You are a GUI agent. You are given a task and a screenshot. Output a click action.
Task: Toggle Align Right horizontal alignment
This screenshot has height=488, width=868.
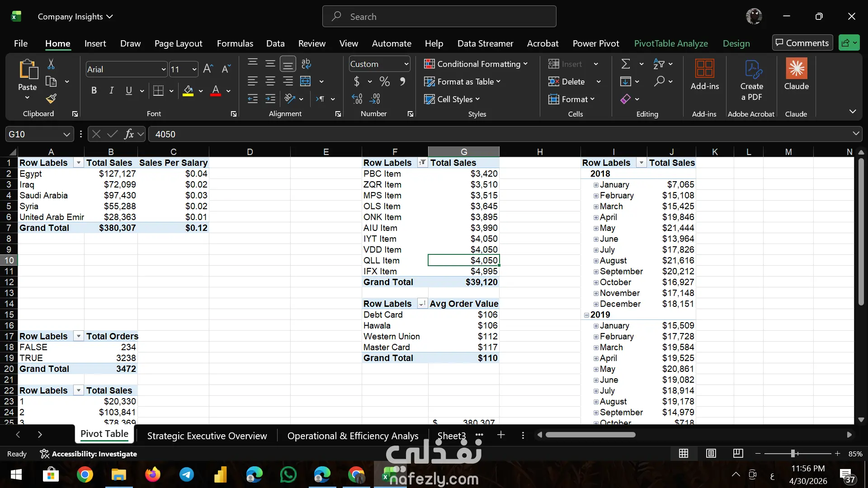click(x=288, y=81)
